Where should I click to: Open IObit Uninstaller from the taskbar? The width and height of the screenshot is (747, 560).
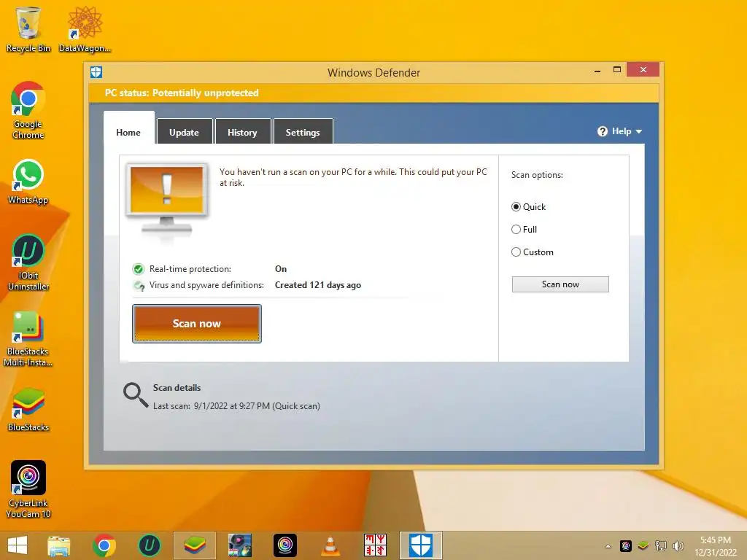[149, 545]
